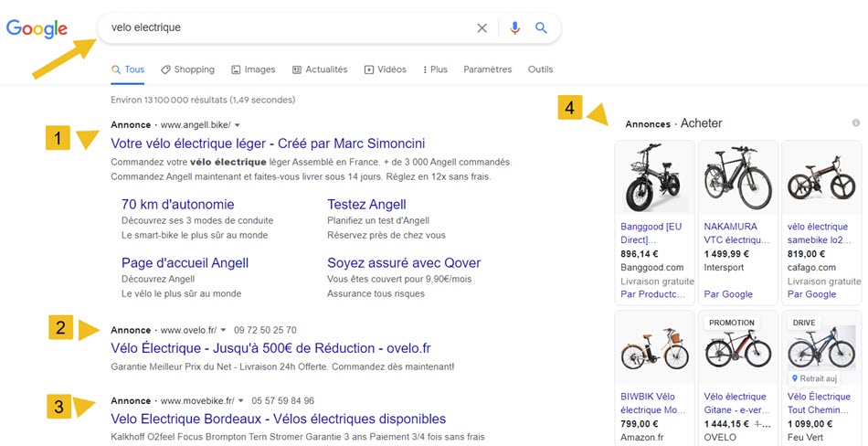
Task: Click the NAKAMURA VTC bike thumbnail
Action: click(738, 177)
